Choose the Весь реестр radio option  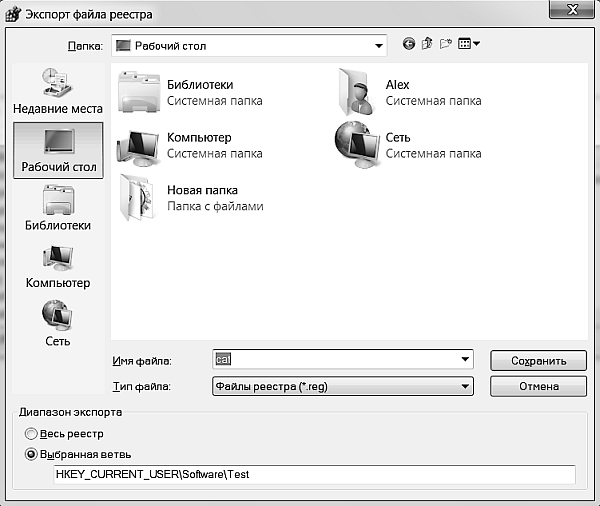coord(32,434)
